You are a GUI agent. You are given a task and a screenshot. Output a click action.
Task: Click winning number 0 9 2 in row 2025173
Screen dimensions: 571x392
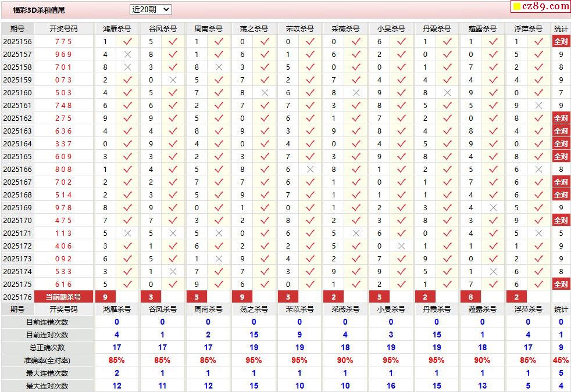(x=63, y=259)
